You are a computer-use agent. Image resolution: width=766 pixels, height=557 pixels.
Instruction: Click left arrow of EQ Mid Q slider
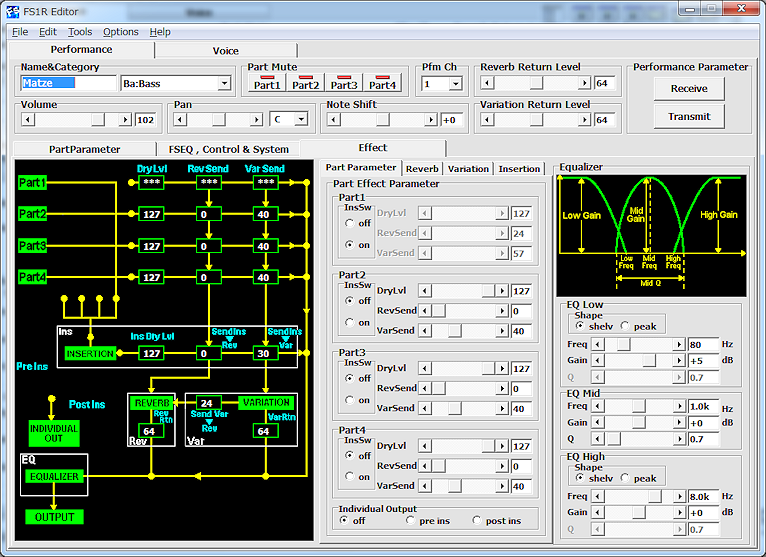[597, 439]
